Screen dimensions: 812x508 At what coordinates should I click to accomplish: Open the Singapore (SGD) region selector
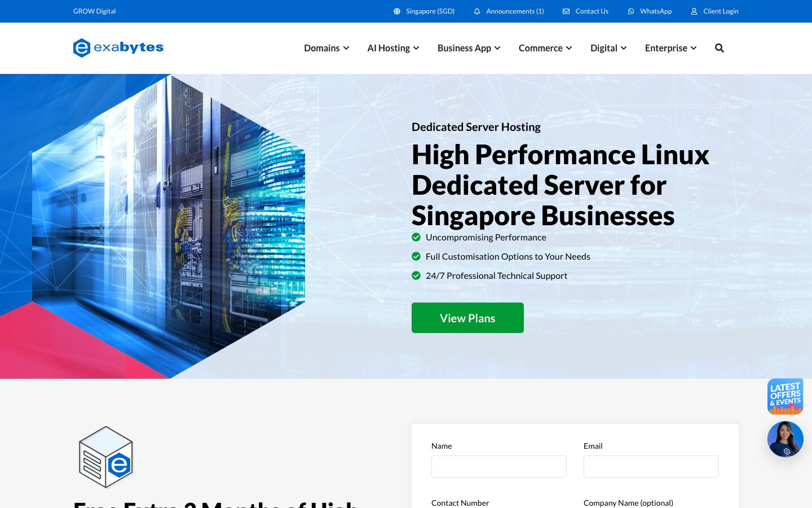pyautogui.click(x=424, y=11)
